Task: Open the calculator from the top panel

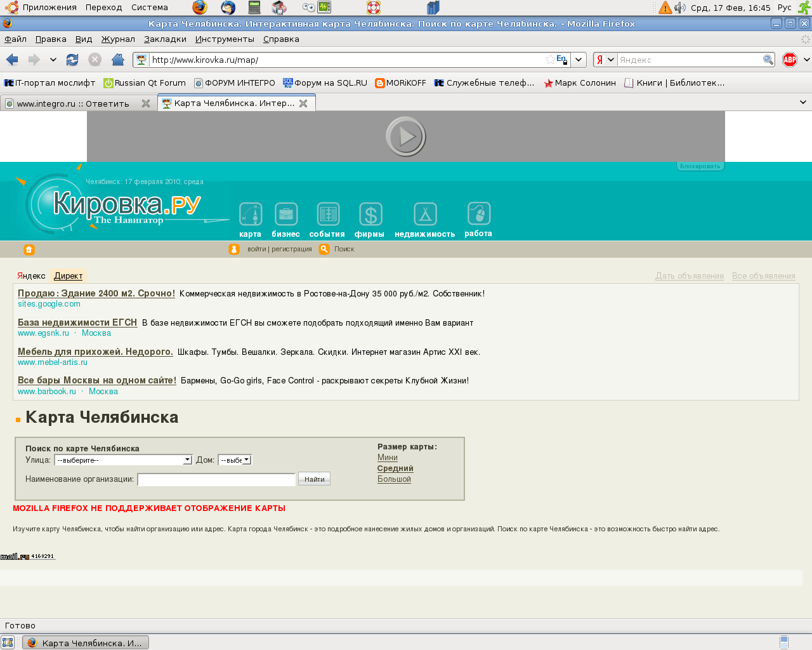Action: [x=254, y=8]
